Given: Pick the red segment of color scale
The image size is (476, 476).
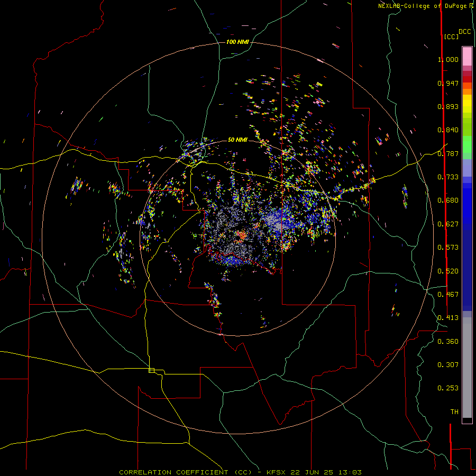Looking at the screenshot, I should tap(467, 79).
